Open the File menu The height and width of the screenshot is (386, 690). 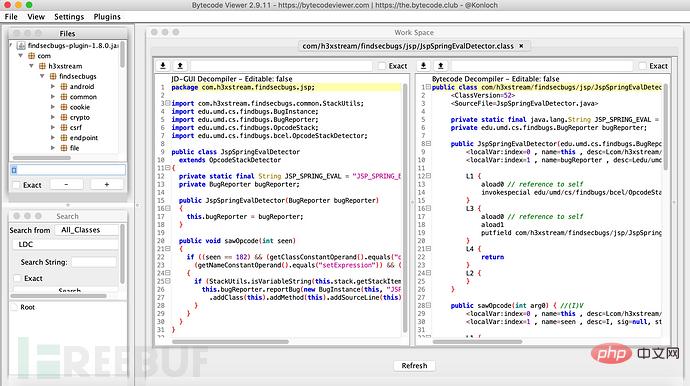[11, 17]
